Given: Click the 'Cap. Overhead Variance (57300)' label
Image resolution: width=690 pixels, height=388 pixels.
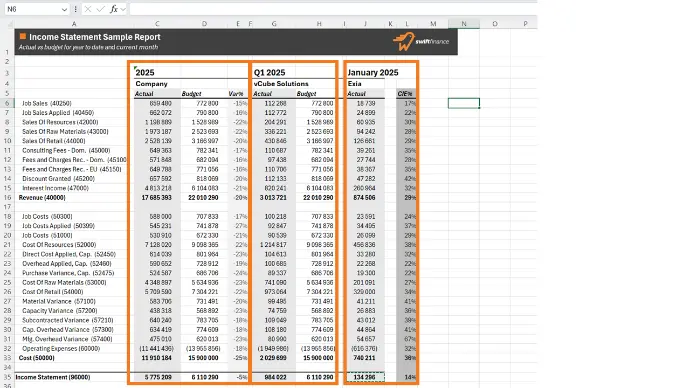Looking at the screenshot, I should click(68, 329).
